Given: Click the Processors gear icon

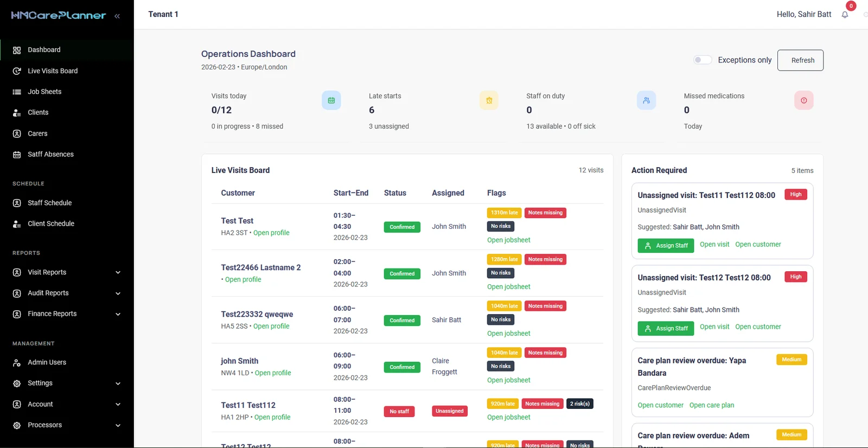Looking at the screenshot, I should pyautogui.click(x=17, y=425).
